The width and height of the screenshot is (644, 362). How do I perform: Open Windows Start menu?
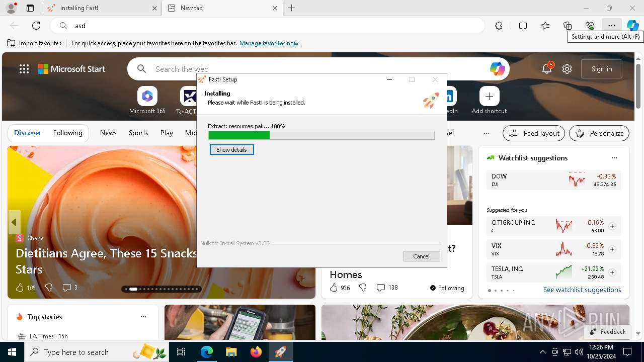pos(12,352)
